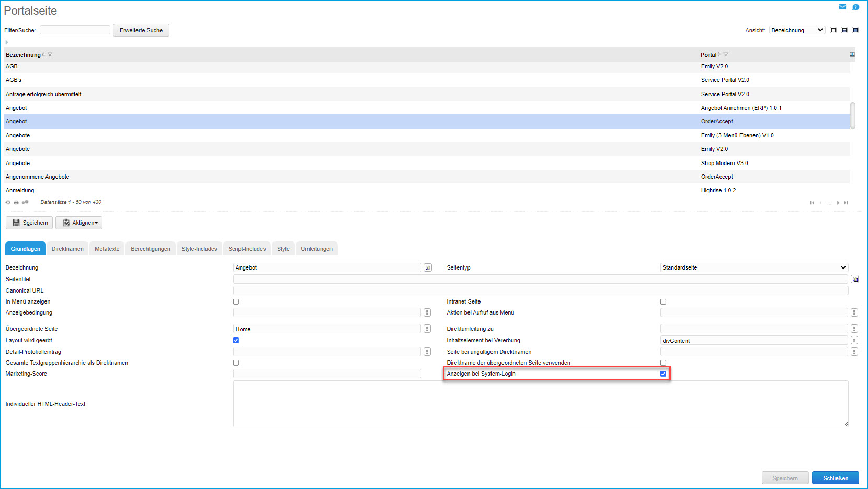The image size is (868, 489).
Task: Click the filter icon next to Bezeichnung
Action: click(x=50, y=55)
